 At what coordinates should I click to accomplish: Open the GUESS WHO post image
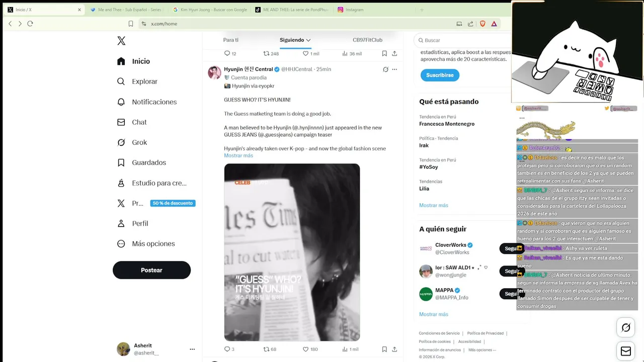click(x=292, y=252)
